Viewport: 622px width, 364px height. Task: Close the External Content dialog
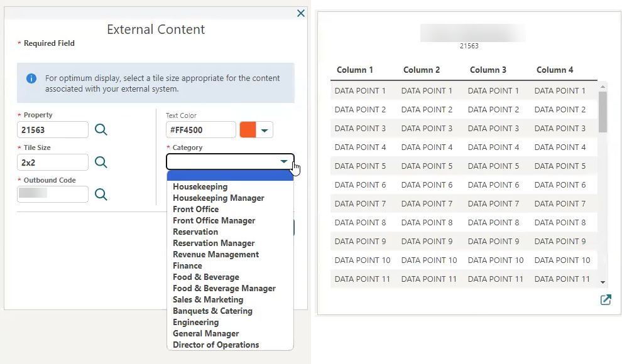click(x=300, y=13)
